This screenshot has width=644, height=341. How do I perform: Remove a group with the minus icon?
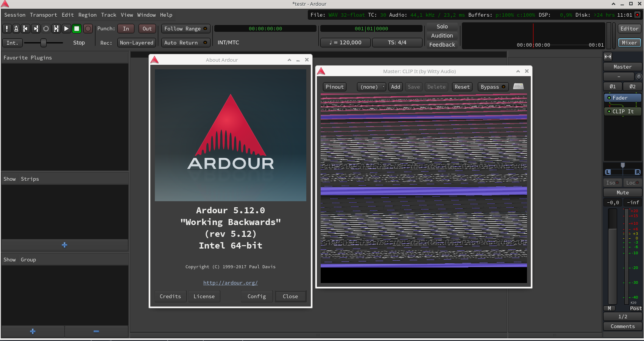pyautogui.click(x=96, y=331)
